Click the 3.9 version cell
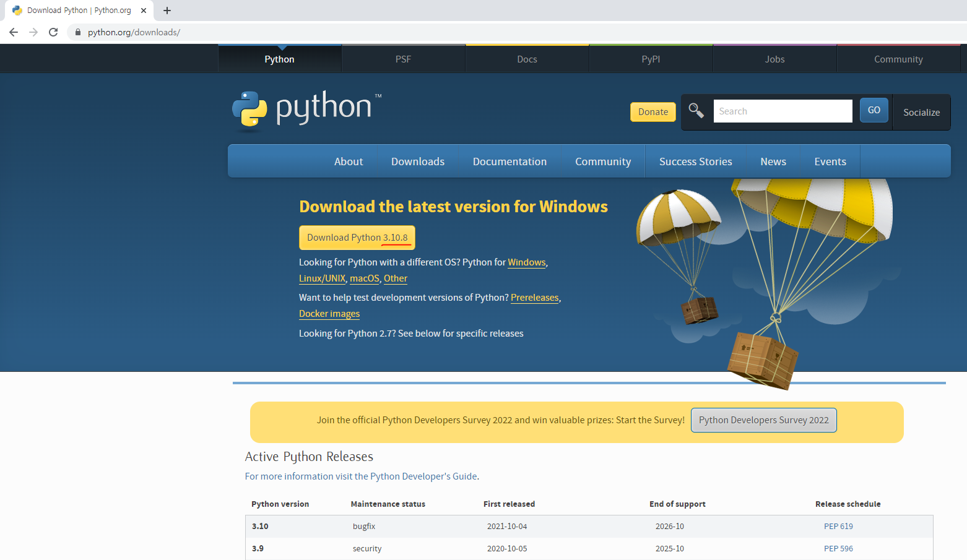 [x=258, y=549]
